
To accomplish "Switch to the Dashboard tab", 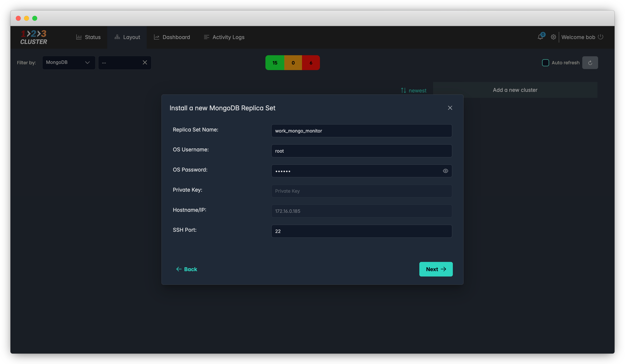I will click(x=172, y=37).
